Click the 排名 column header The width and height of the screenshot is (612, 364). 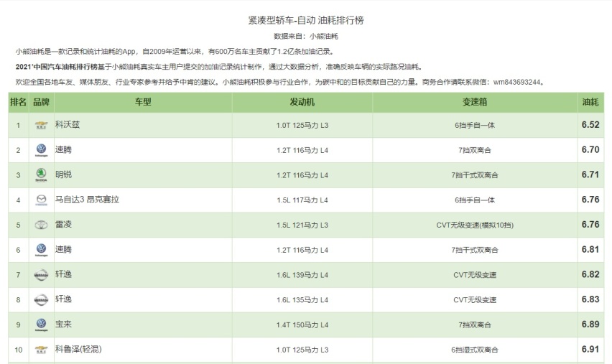point(19,102)
